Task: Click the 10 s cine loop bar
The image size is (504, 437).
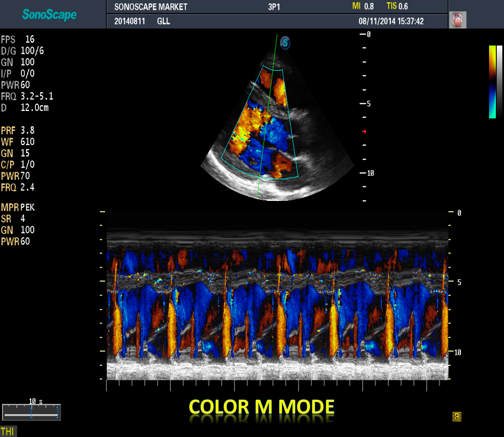Action: (x=31, y=411)
